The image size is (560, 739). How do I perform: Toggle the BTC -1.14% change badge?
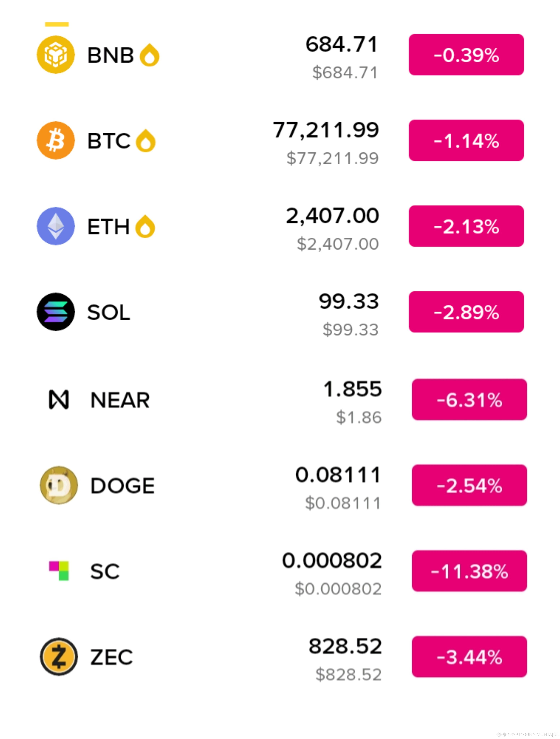466,140
